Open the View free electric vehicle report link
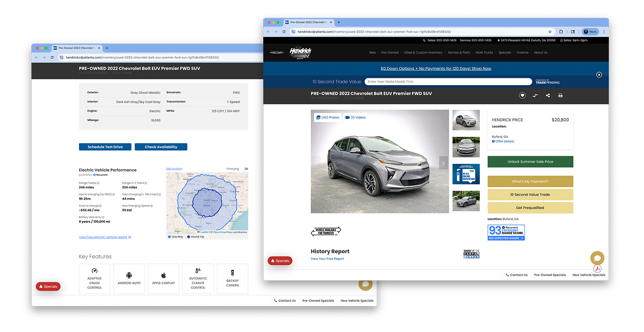 [105, 237]
